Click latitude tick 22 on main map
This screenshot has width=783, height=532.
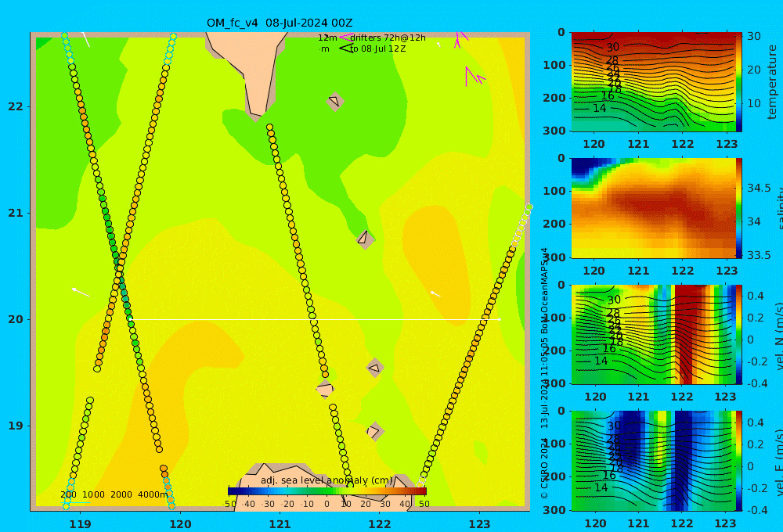(x=16, y=106)
